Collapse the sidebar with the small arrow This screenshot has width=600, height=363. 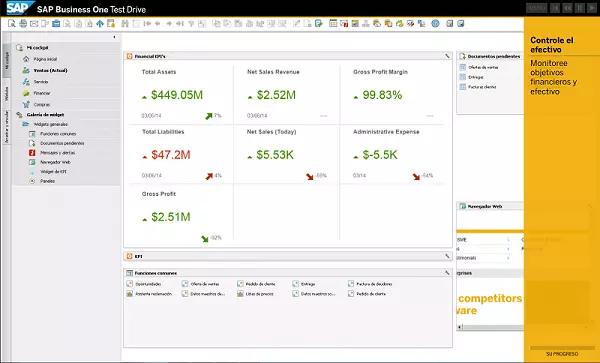point(114,37)
